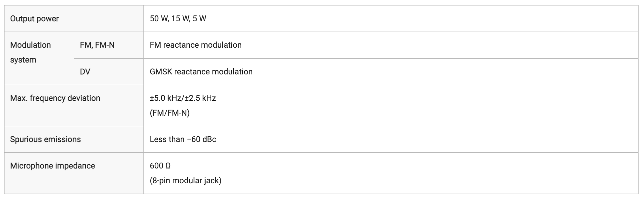Select the Modulation system row header

click(39, 58)
